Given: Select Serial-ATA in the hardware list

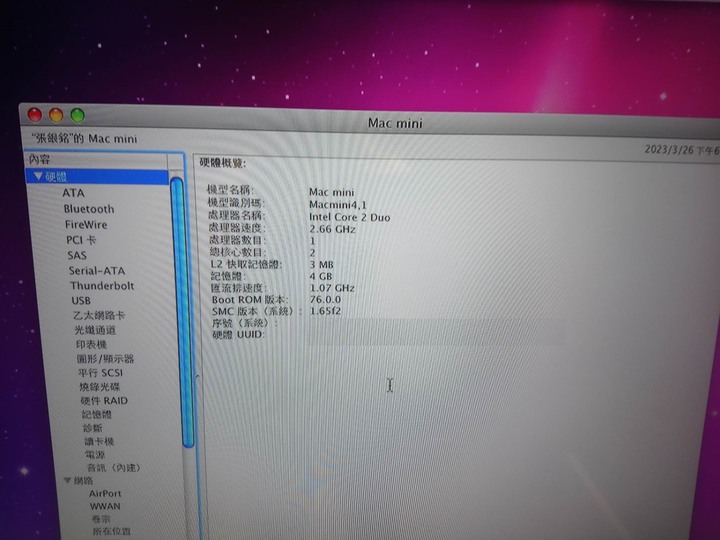Looking at the screenshot, I should click(x=97, y=270).
